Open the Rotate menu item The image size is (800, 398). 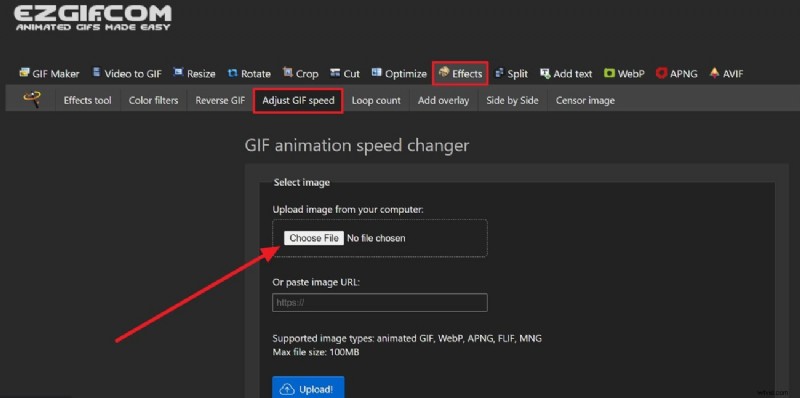click(249, 73)
